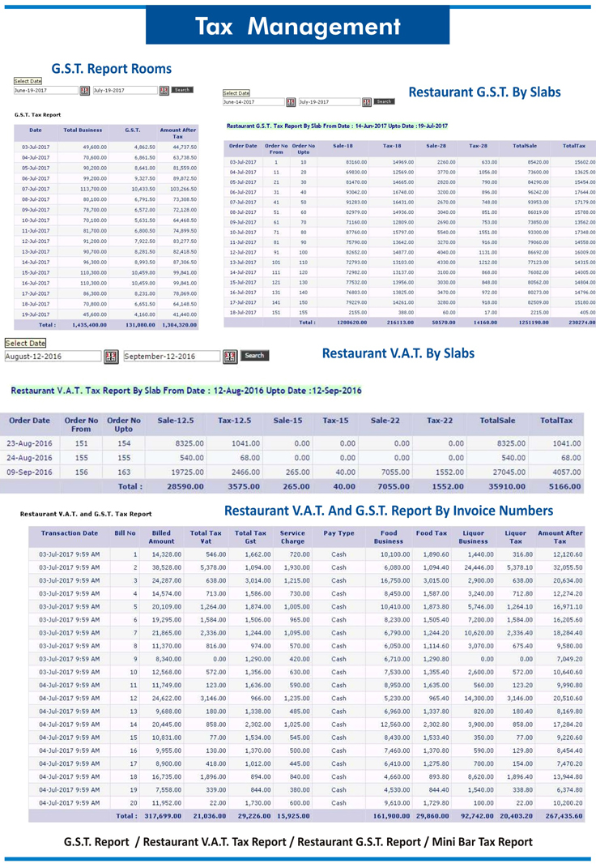Click the 'G.S.T.' column header in rooms report
This screenshot has width=596, height=868.
(x=133, y=130)
